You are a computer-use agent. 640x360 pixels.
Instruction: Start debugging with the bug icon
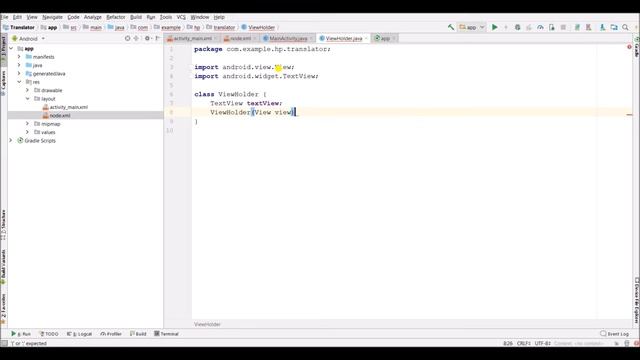click(x=518, y=27)
